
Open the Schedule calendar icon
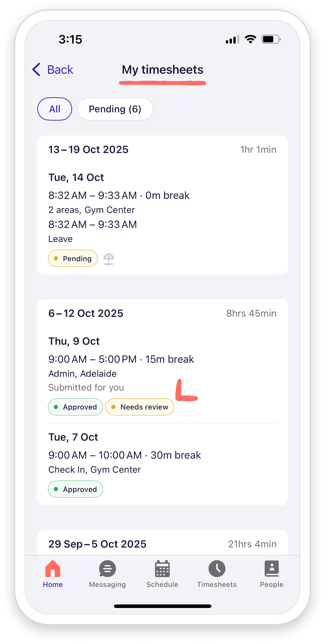click(162, 569)
